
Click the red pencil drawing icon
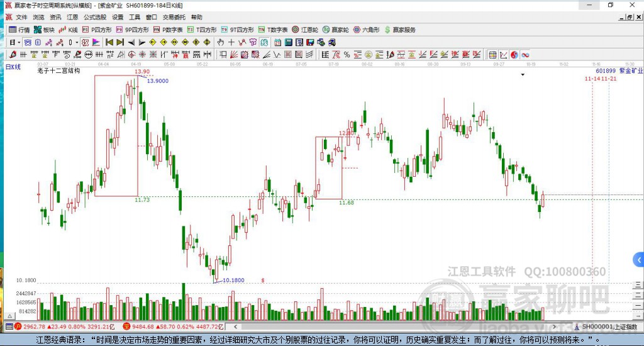coord(13,55)
